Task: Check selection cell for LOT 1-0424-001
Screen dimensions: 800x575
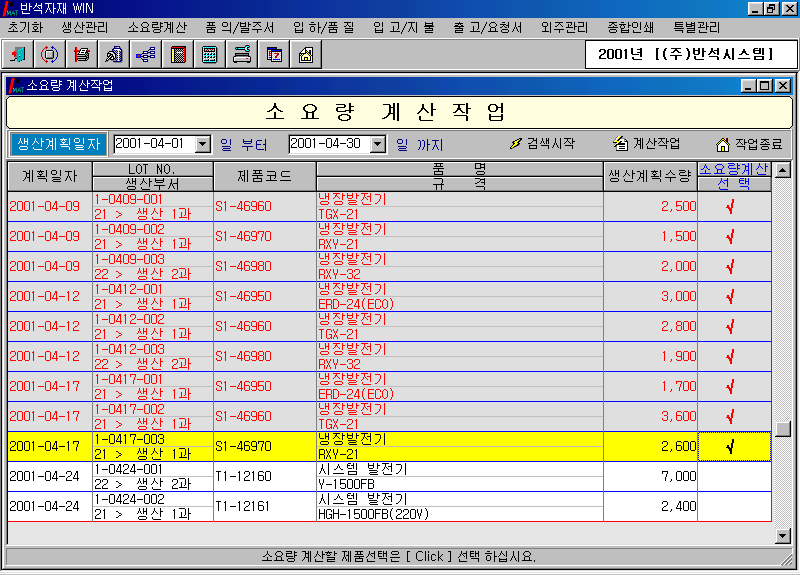Action: (x=733, y=476)
